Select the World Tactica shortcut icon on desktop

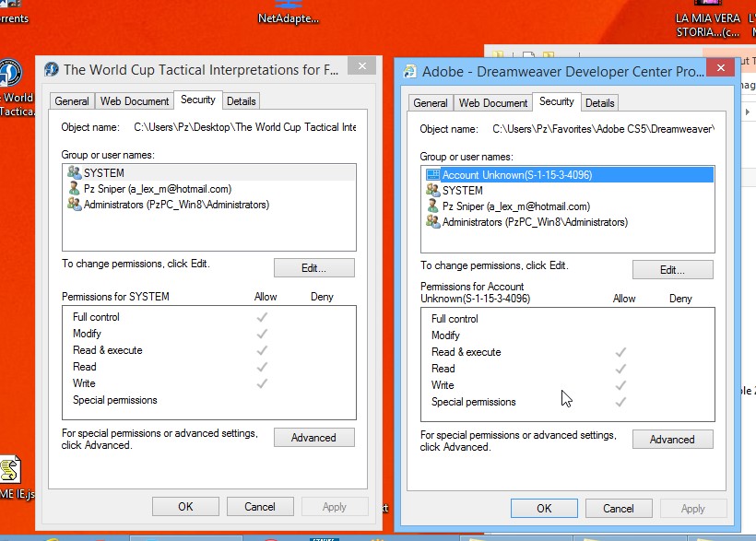pyautogui.click(x=11, y=74)
